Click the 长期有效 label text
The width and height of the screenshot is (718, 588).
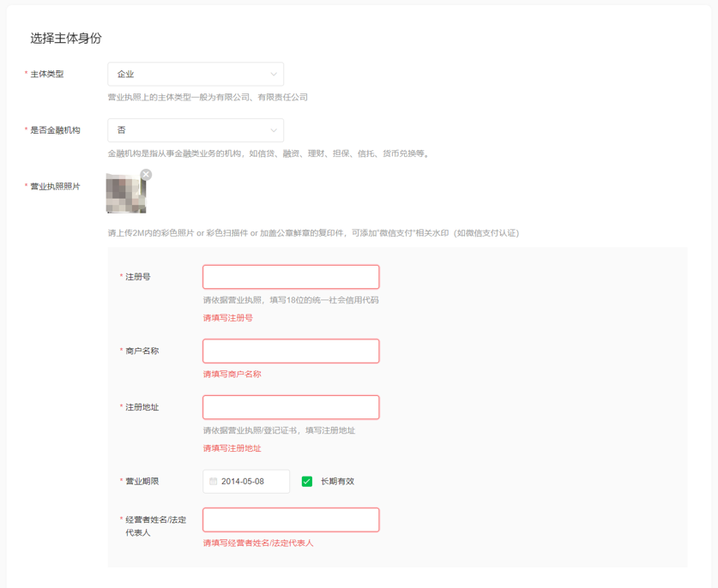tap(337, 482)
